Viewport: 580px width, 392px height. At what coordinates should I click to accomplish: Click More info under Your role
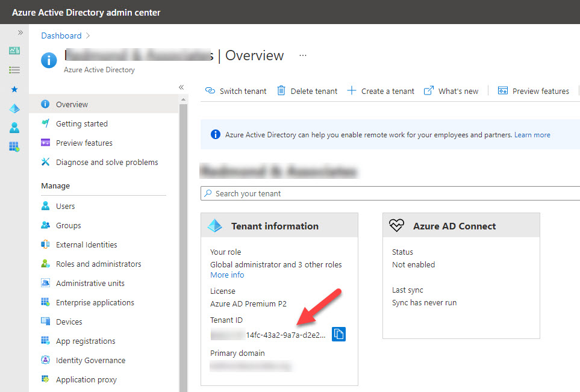click(227, 275)
